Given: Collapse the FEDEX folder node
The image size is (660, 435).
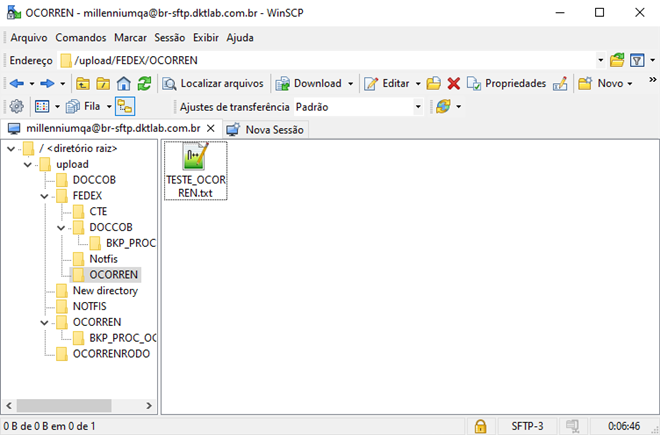Looking at the screenshot, I should [44, 196].
